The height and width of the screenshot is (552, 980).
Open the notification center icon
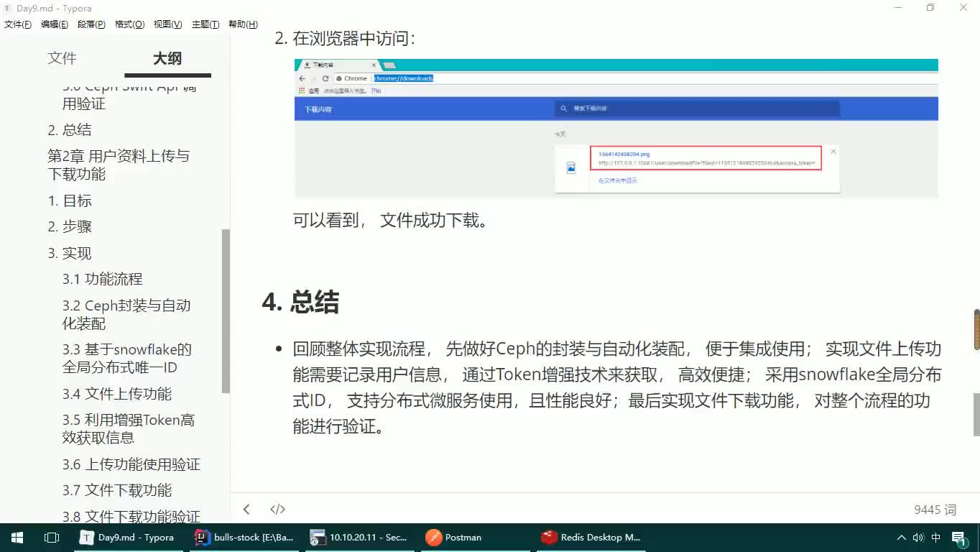[x=961, y=538]
